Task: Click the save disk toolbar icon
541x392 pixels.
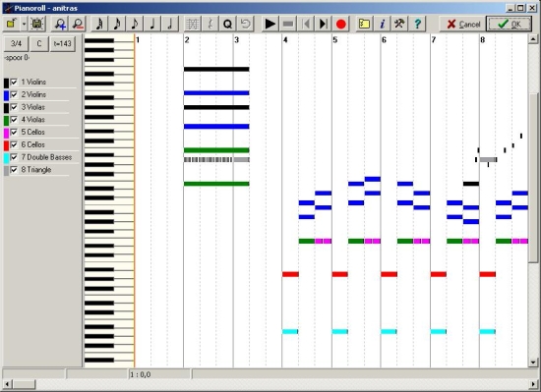Action: tap(36, 24)
